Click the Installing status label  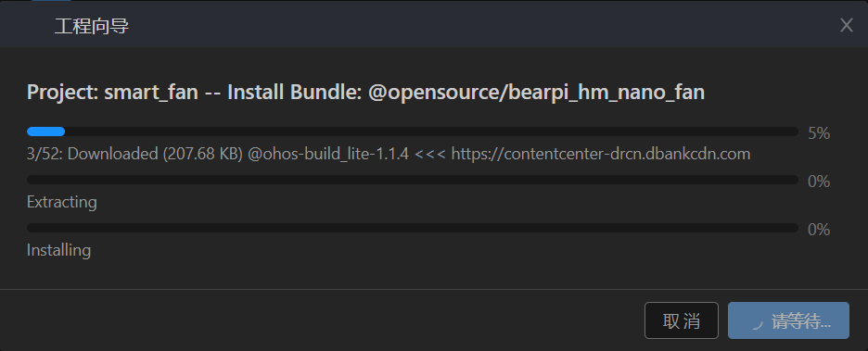tap(58, 250)
